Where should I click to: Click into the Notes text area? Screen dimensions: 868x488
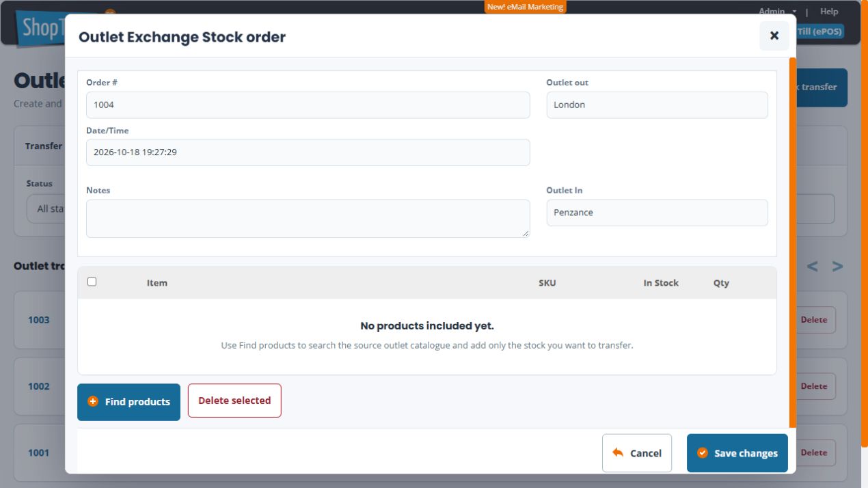(x=308, y=219)
